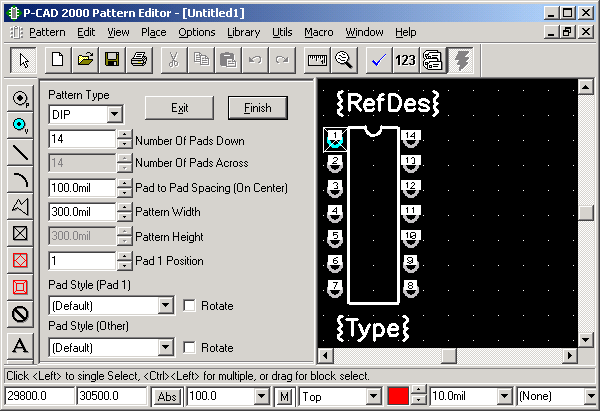The image size is (600, 411).
Task: Decrease Pad to Pad Spacing spinner
Action: [124, 192]
